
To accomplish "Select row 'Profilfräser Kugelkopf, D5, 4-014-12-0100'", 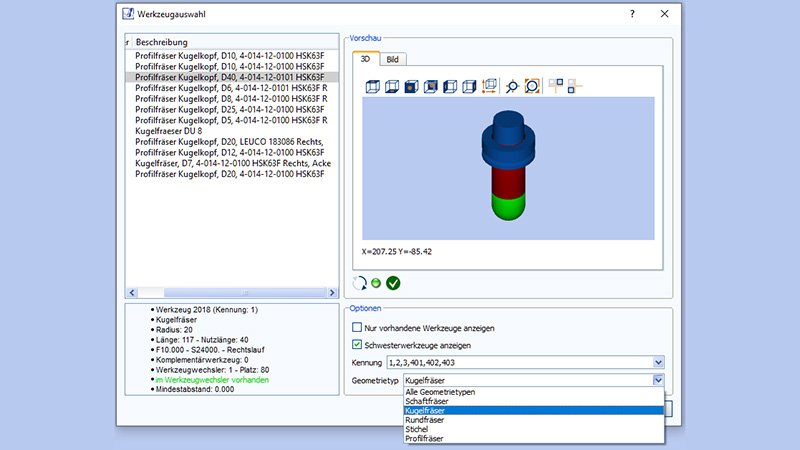I will 232,120.
